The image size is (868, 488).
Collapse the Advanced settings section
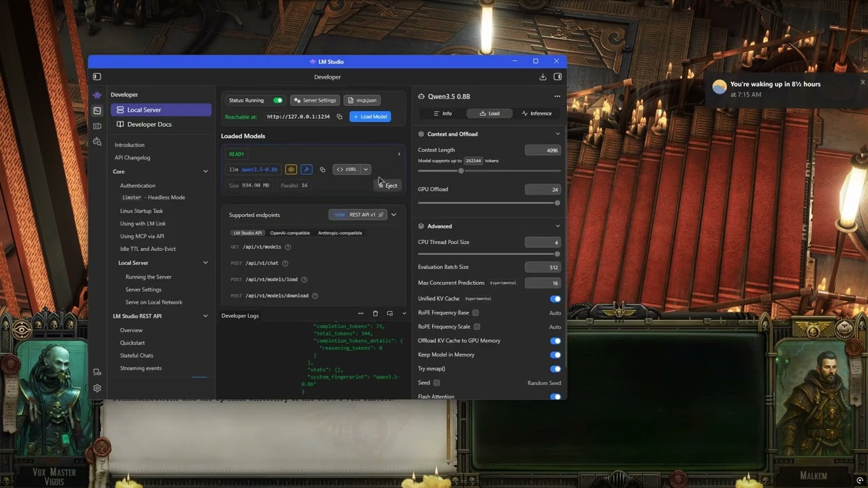tap(557, 226)
